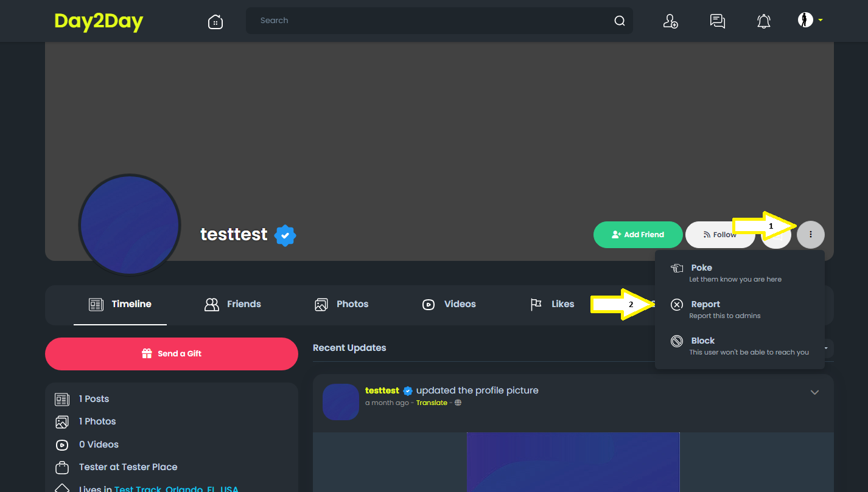
Task: Select Poke from the dropdown menu
Action: [740, 272]
